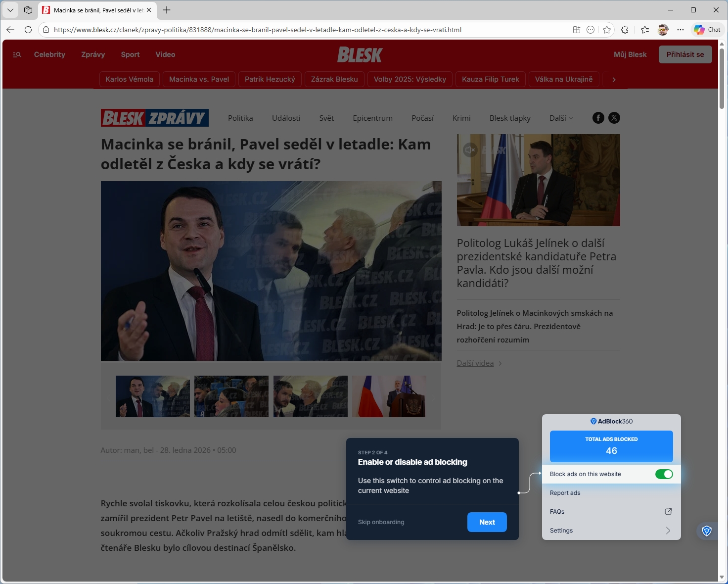Click the X (Twitter) share icon
The height and width of the screenshot is (584, 728).
click(614, 118)
